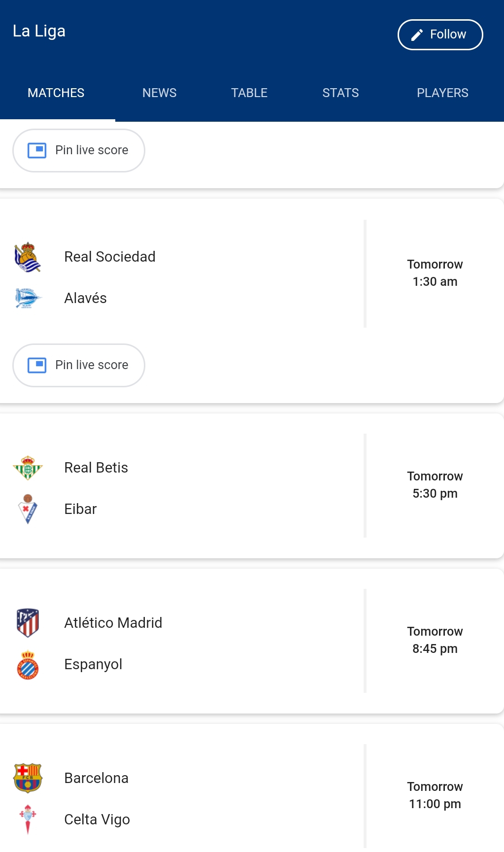Open Real Sociedad team name
This screenshot has width=504, height=852.
(110, 257)
